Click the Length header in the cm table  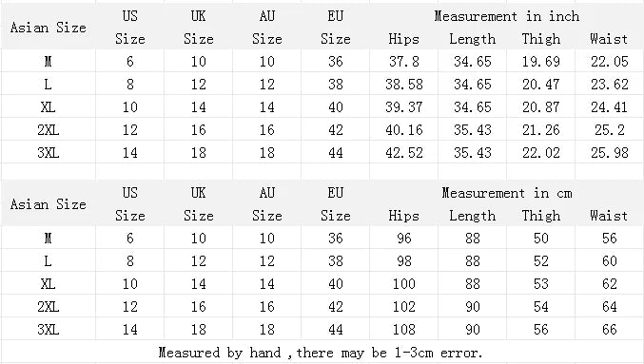(x=473, y=216)
